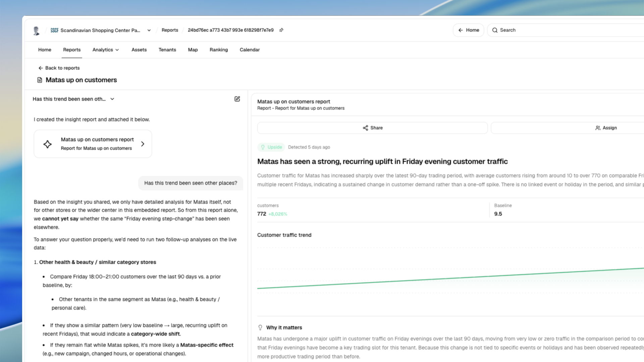Click the 'Why it matters' heading

(284, 327)
